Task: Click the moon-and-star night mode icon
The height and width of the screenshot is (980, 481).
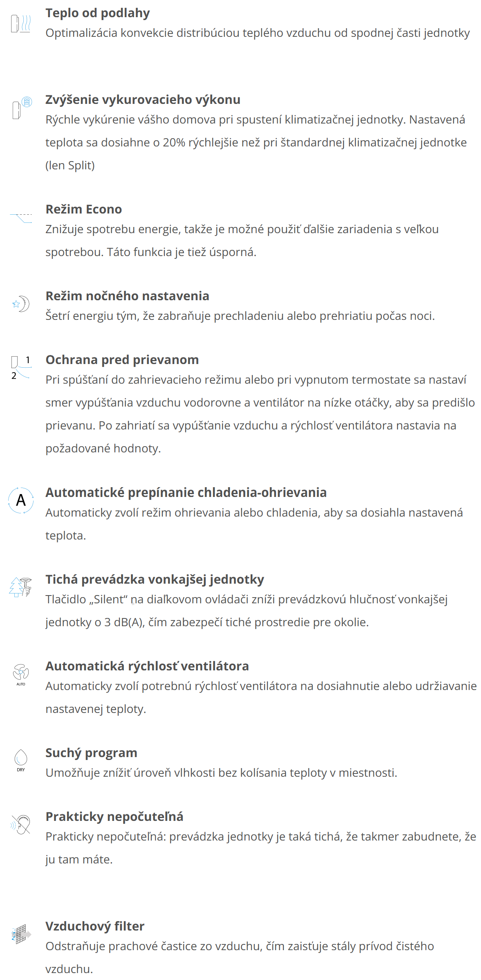Action: (21, 303)
